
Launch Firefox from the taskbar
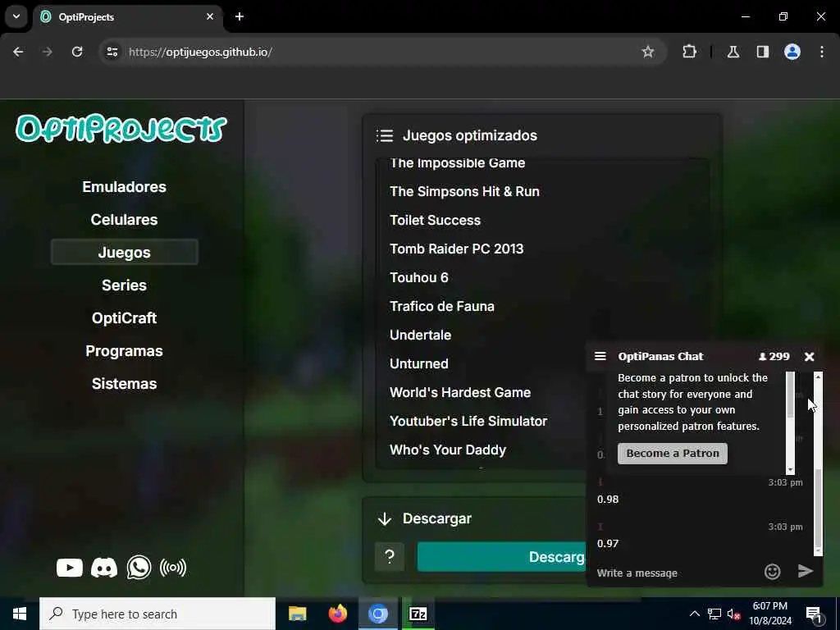coord(337,614)
